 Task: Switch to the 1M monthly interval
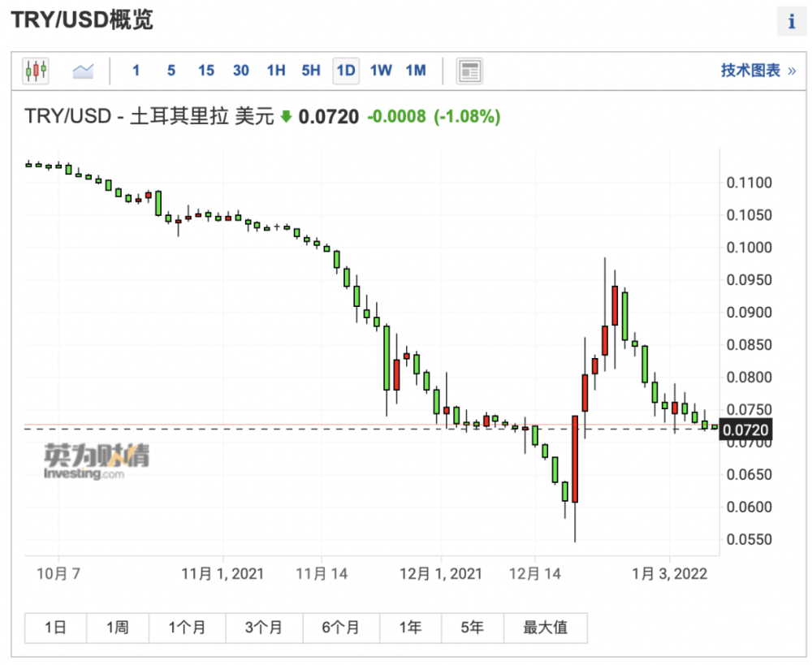point(415,71)
